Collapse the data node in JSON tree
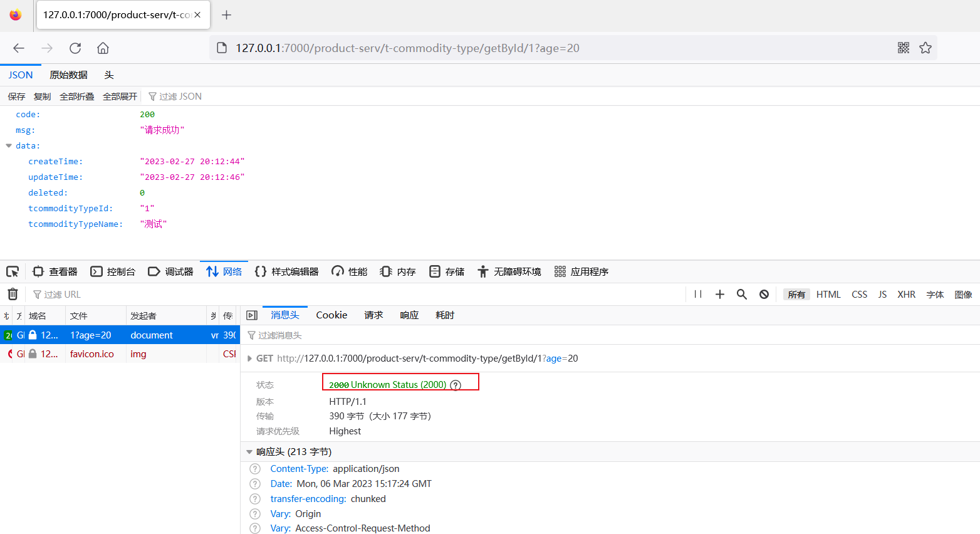Screen dimensions: 980x534 pyautogui.click(x=9, y=145)
